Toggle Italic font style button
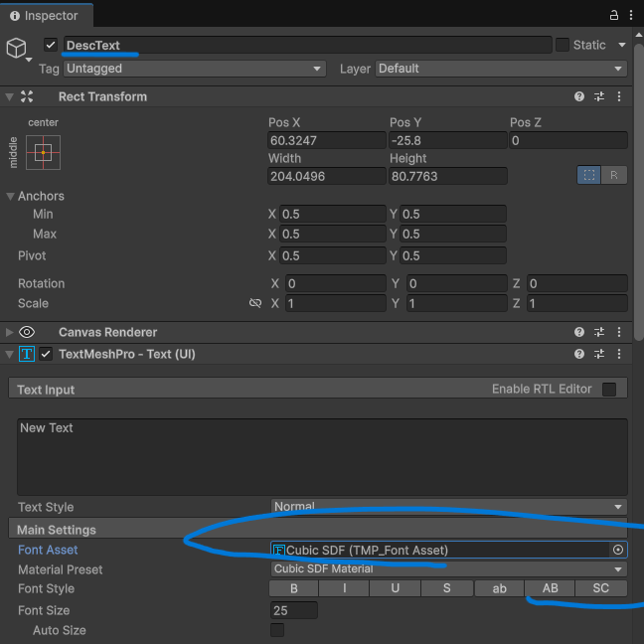The width and height of the screenshot is (644, 644). click(x=344, y=588)
